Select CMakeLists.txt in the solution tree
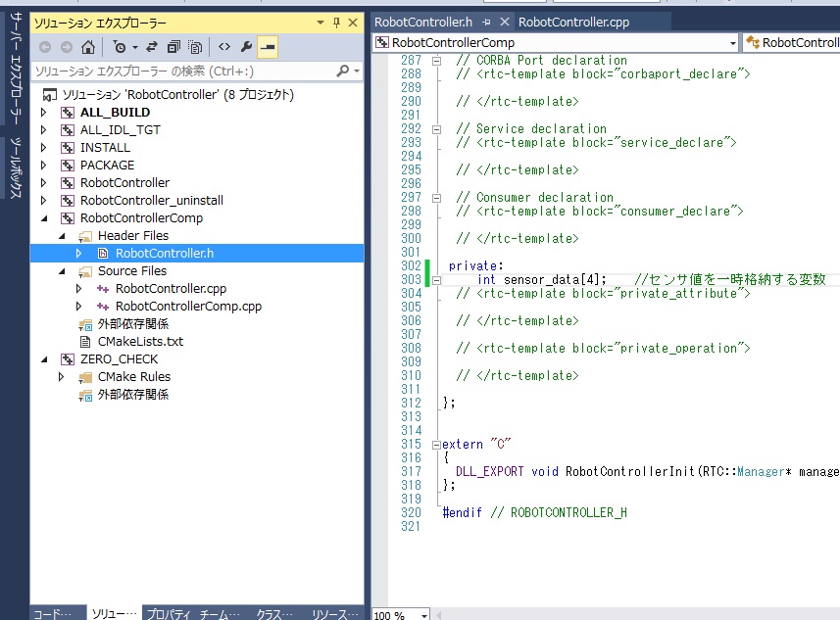Image resolution: width=840 pixels, height=620 pixels. coord(139,342)
